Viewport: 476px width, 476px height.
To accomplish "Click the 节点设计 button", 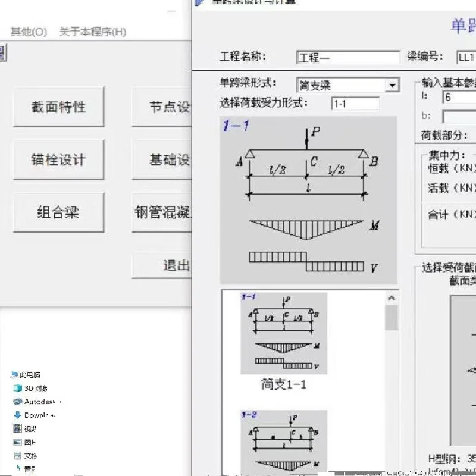I will point(162,107).
